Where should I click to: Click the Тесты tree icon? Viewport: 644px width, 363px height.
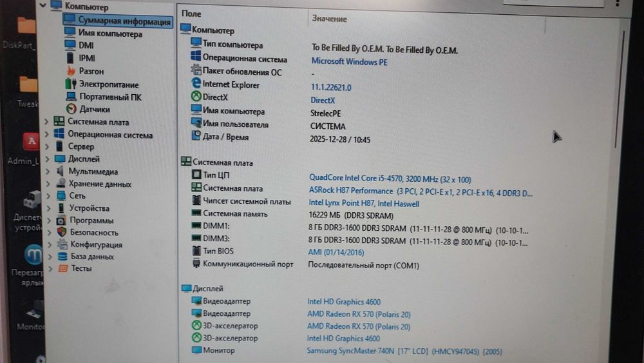tap(63, 268)
